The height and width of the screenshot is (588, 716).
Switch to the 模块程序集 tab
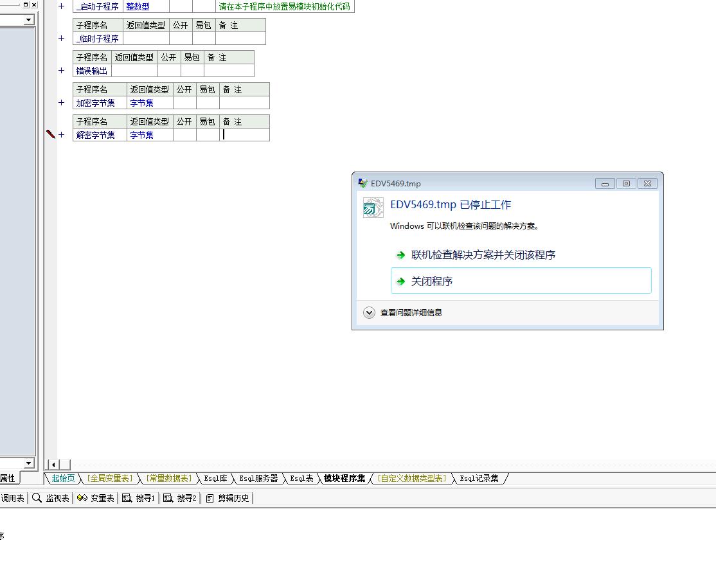(x=345, y=478)
